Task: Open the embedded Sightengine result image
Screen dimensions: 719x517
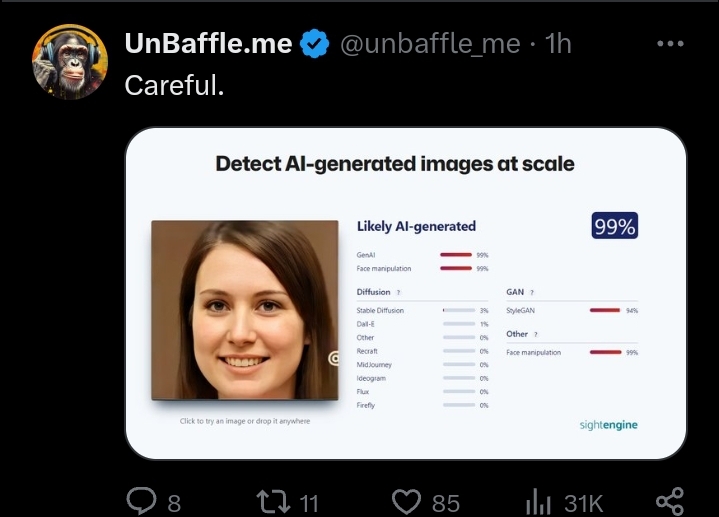Action: 406,294
